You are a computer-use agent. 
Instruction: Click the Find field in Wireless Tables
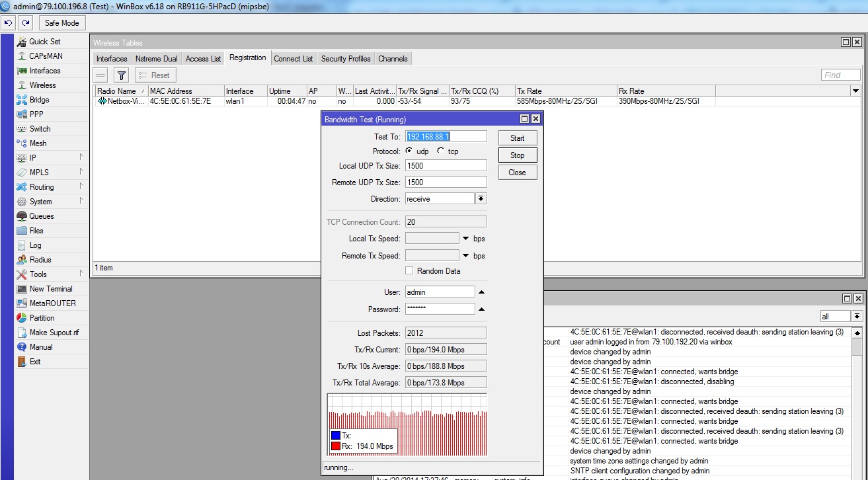click(x=841, y=75)
